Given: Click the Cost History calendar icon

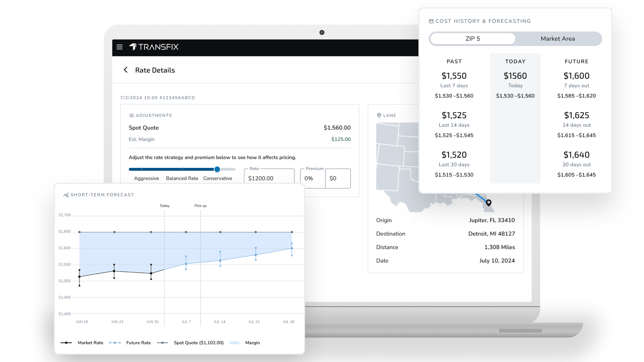Looking at the screenshot, I should pyautogui.click(x=431, y=21).
